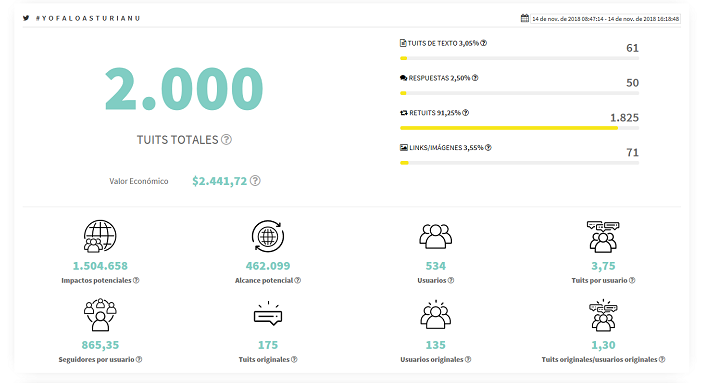Screen dimensions: 708x383
Task: Click the 2.000 total tweets number
Action: click(184, 89)
